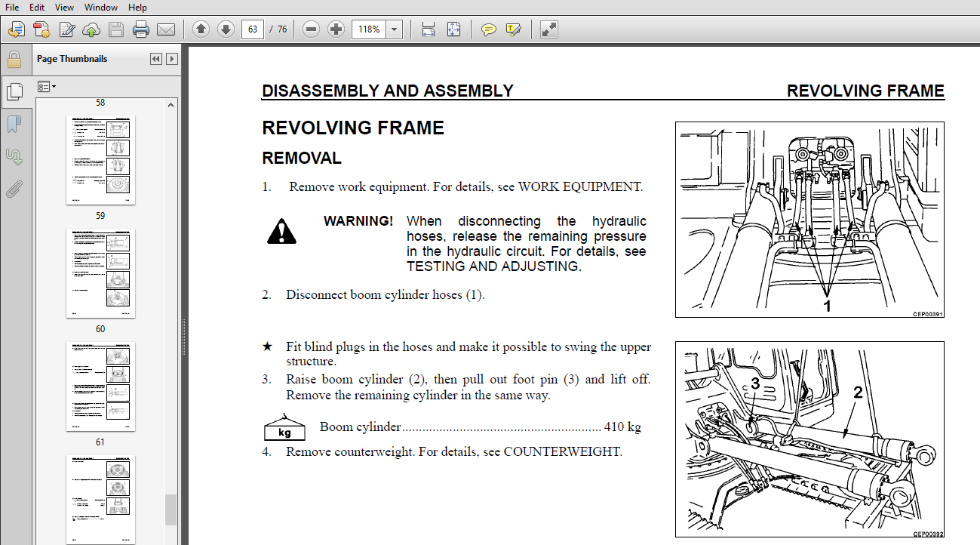Viewport: 980px width, 545px height.
Task: Click the Open file toolbar icon
Action: (x=17, y=29)
